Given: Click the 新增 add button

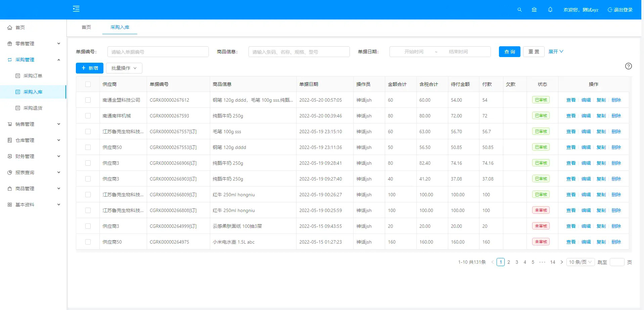Looking at the screenshot, I should [x=90, y=68].
